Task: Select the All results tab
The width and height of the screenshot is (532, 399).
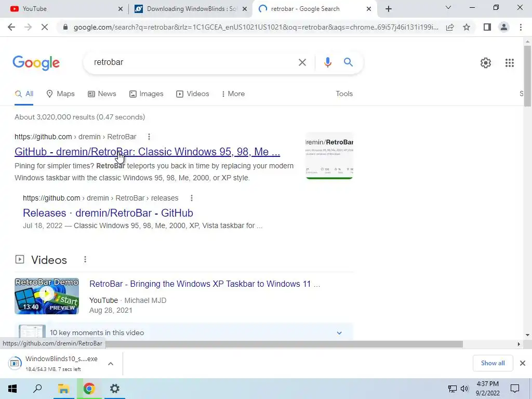Action: (24, 94)
